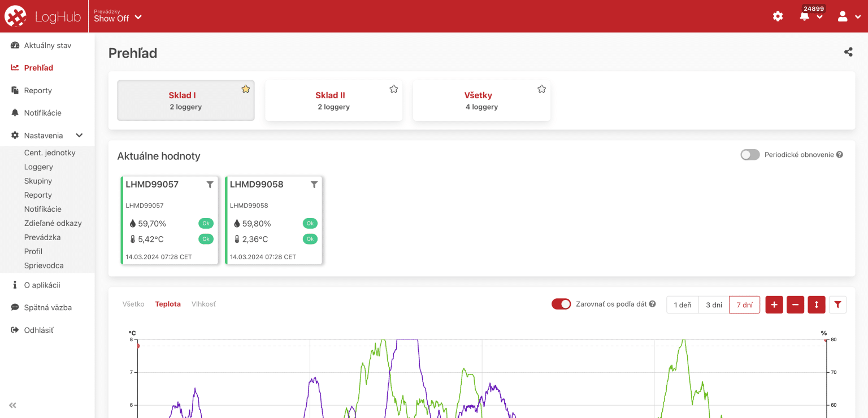Open notifications bell with 24899 badge

(805, 16)
